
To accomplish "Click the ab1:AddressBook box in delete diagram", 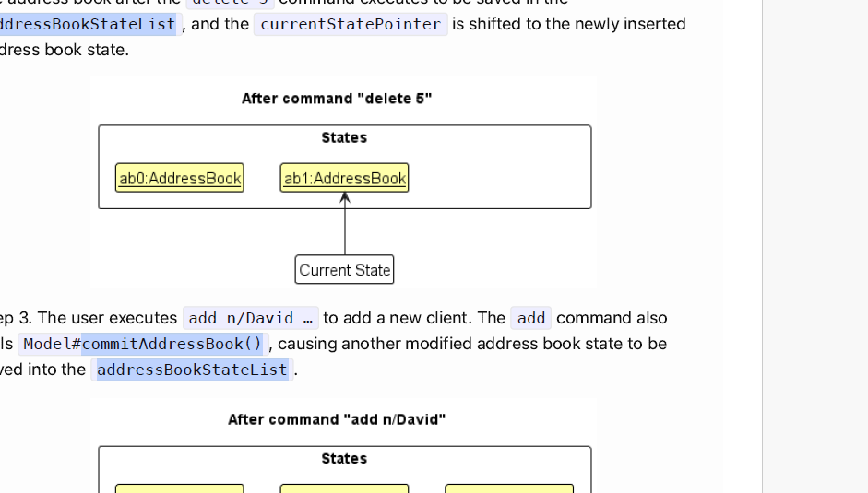I will click(344, 178).
